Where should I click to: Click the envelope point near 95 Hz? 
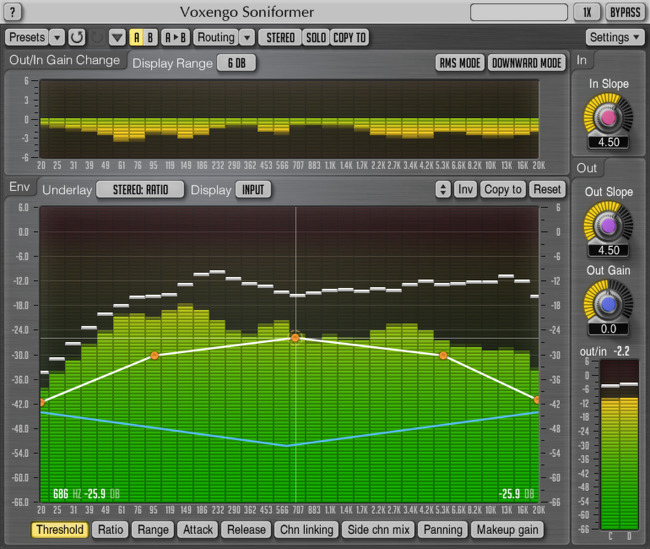coord(154,355)
